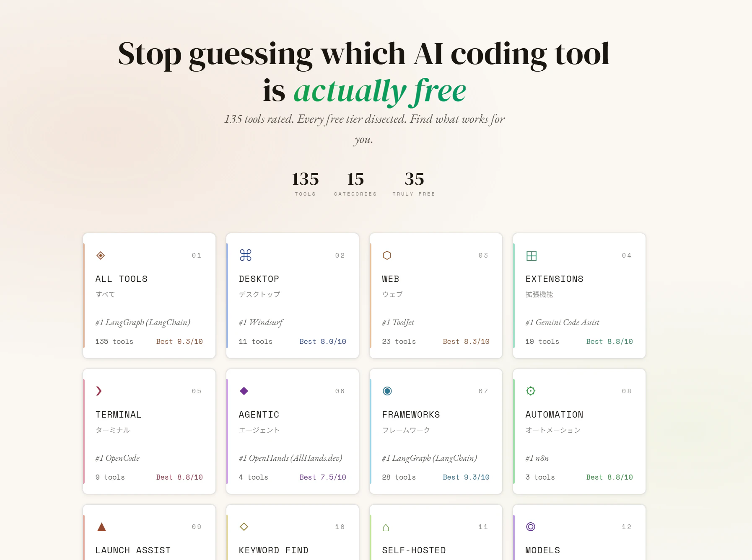This screenshot has width=752, height=560.
Task: Click "#1 LangGraph (LangChain)" in All Tools card
Action: coord(143,323)
